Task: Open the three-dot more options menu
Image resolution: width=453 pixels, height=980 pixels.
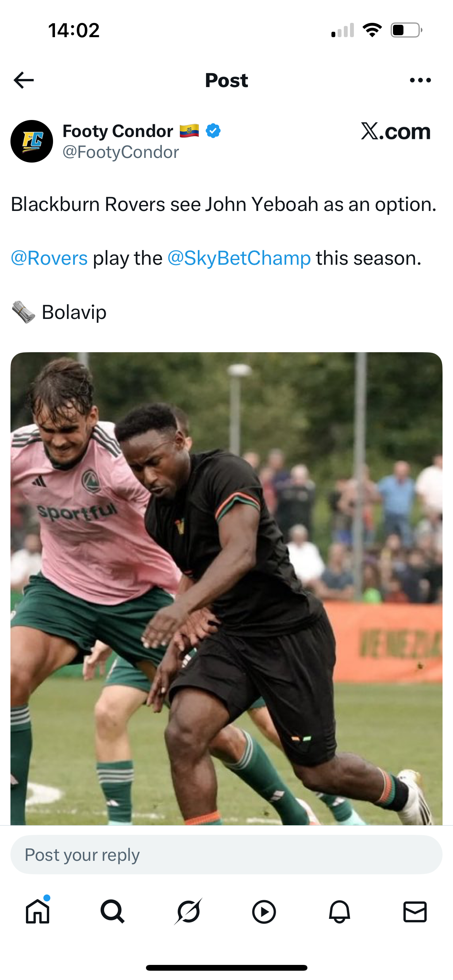Action: pos(420,80)
